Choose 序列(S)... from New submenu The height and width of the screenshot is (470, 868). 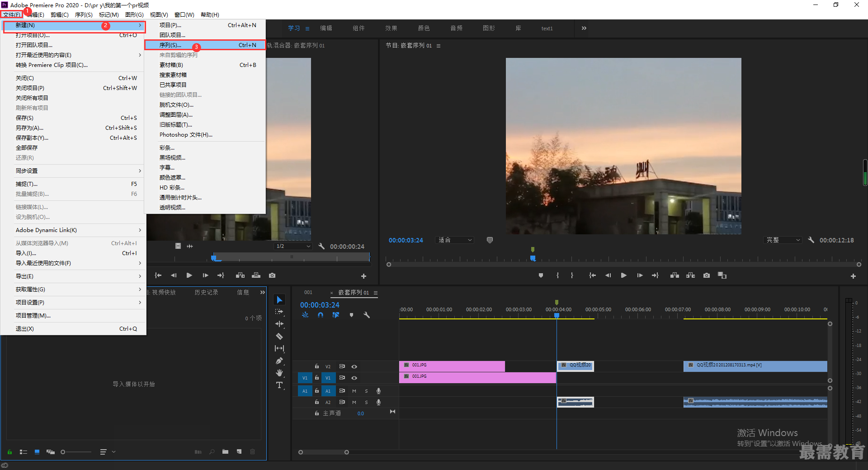[205, 45]
